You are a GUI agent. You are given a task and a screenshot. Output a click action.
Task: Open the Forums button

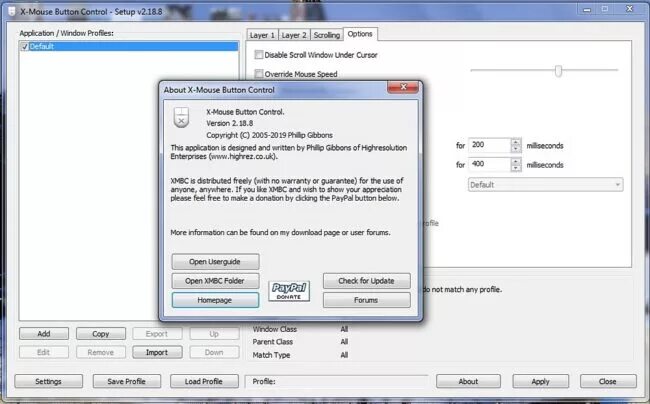click(366, 300)
